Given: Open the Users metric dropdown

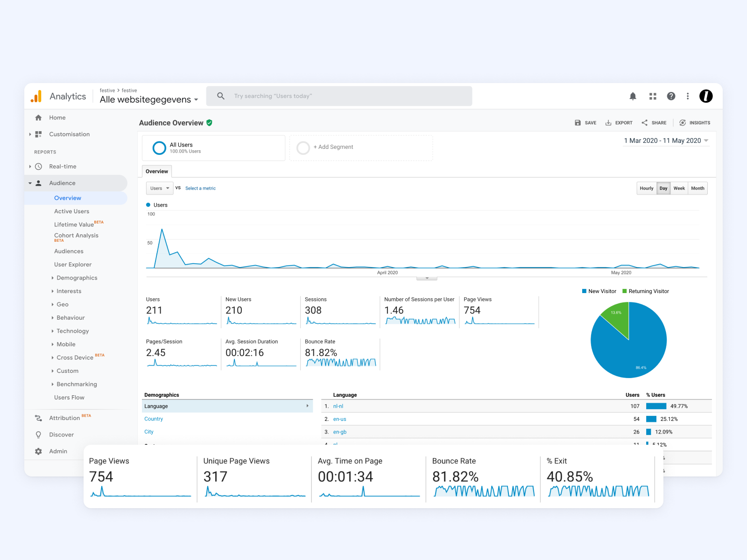Looking at the screenshot, I should coord(159,188).
